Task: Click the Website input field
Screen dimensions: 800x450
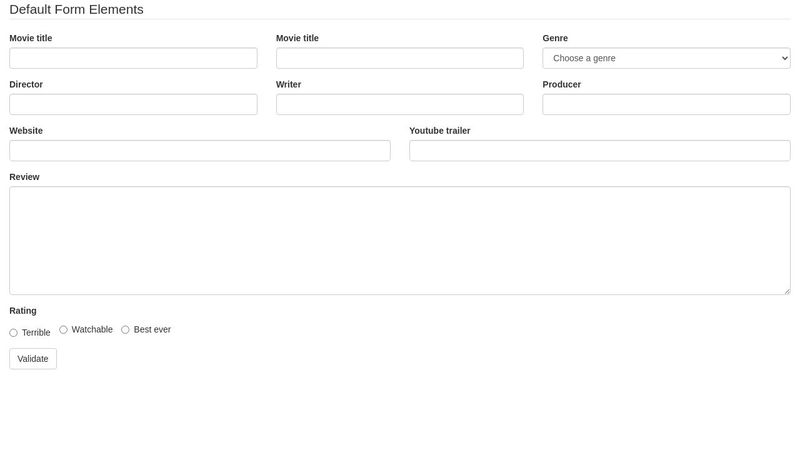Action: (199, 151)
